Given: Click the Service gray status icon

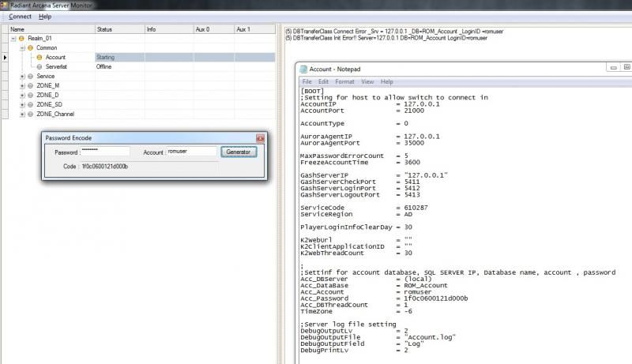Looking at the screenshot, I should 30,77.
